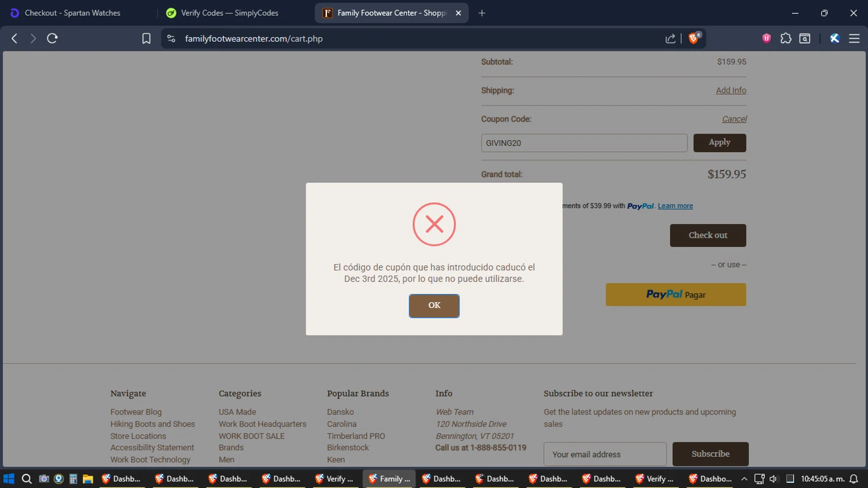
Task: Open the PayPal Learn more link
Action: pos(675,206)
